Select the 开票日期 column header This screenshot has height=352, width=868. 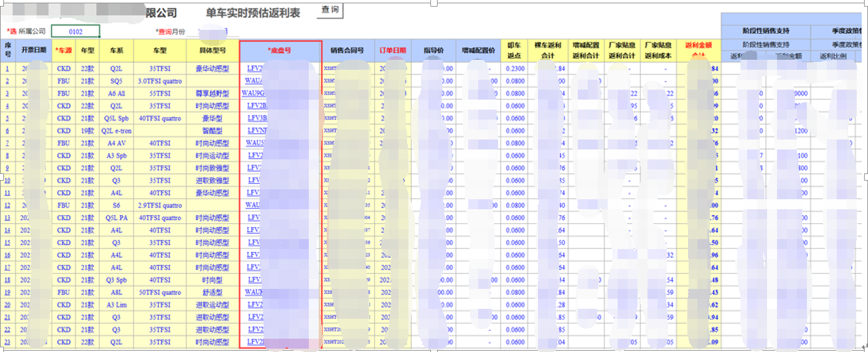pos(34,50)
